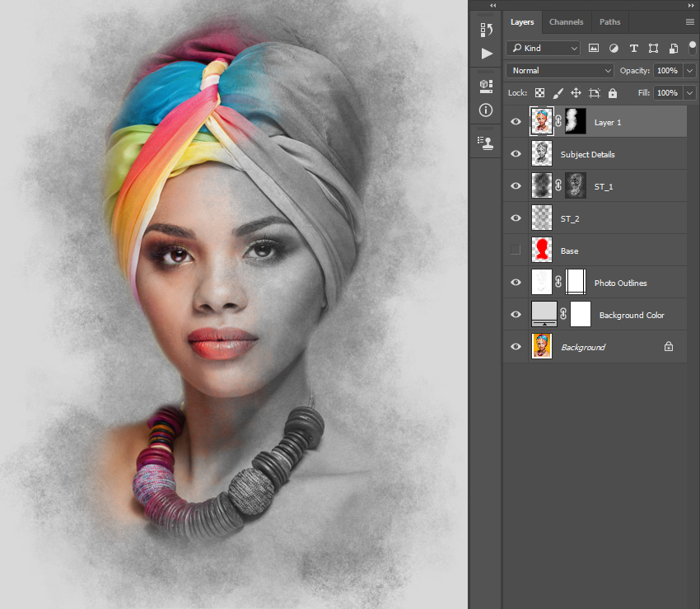The height and width of the screenshot is (609, 700).
Task: Click the Background Color fill swatch thumbnail
Action: click(x=544, y=314)
